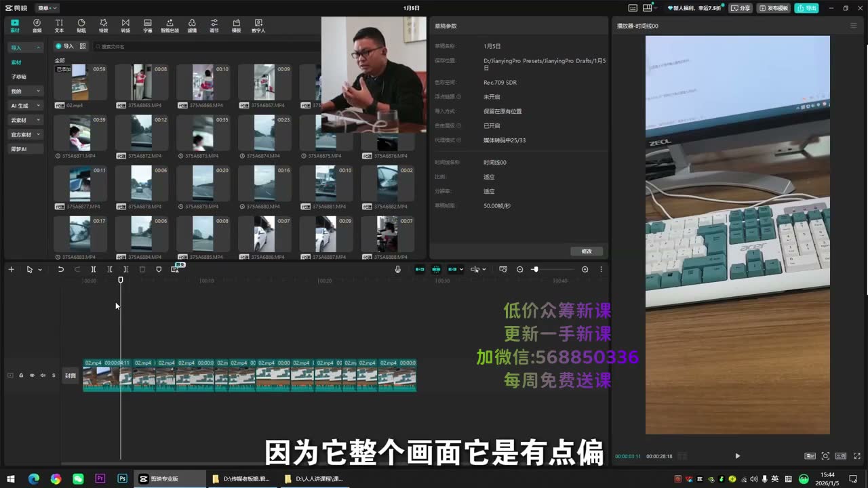Open the linkage options dropdown arrow
This screenshot has width=868, height=488.
pos(462,270)
